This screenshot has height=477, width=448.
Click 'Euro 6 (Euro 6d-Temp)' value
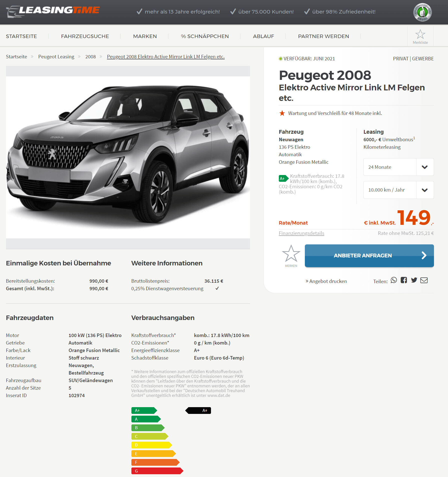click(x=219, y=358)
